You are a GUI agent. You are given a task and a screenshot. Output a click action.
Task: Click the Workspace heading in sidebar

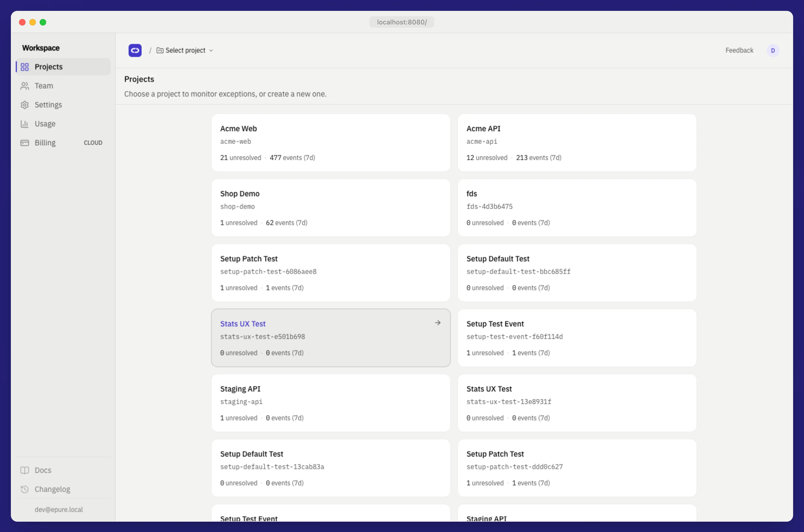tap(41, 48)
